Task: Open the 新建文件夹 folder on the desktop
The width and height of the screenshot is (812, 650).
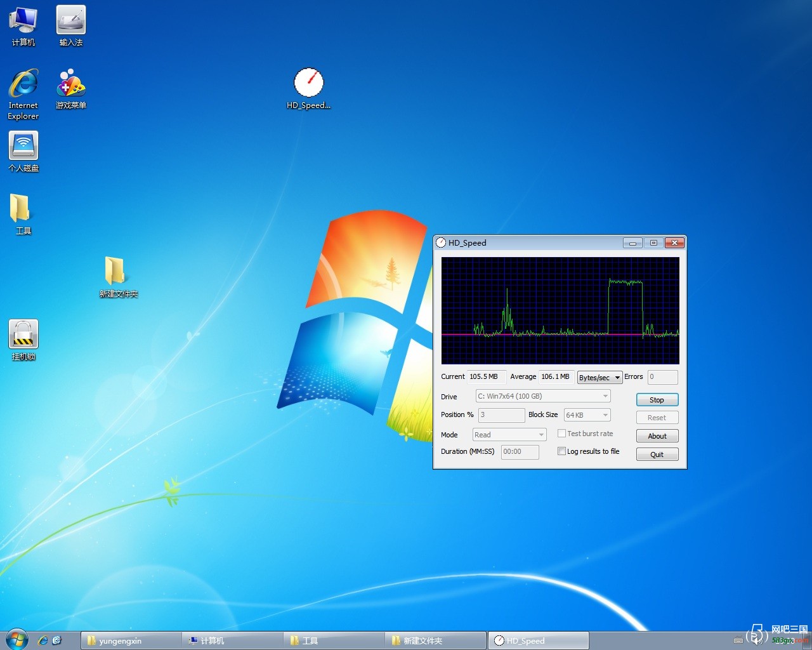Action: point(118,277)
